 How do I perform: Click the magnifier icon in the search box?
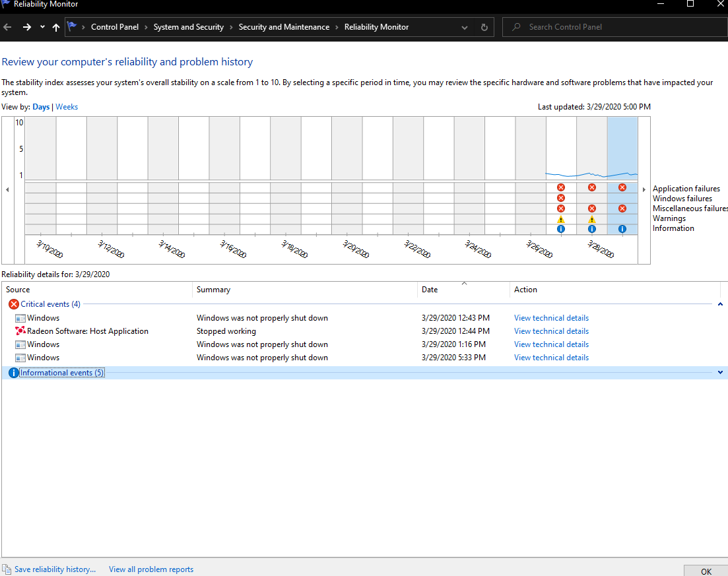tap(516, 27)
